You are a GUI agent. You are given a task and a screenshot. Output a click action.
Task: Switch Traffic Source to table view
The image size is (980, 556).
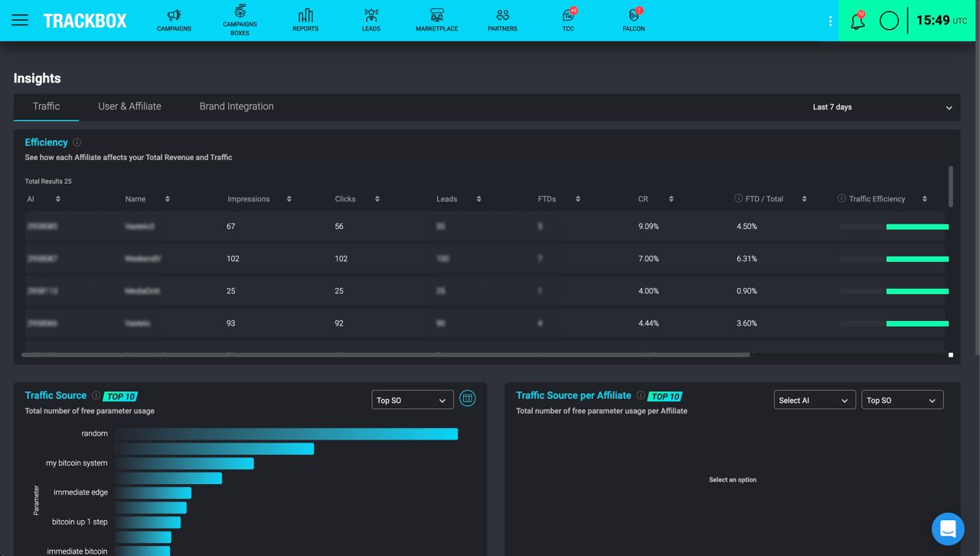(x=467, y=398)
